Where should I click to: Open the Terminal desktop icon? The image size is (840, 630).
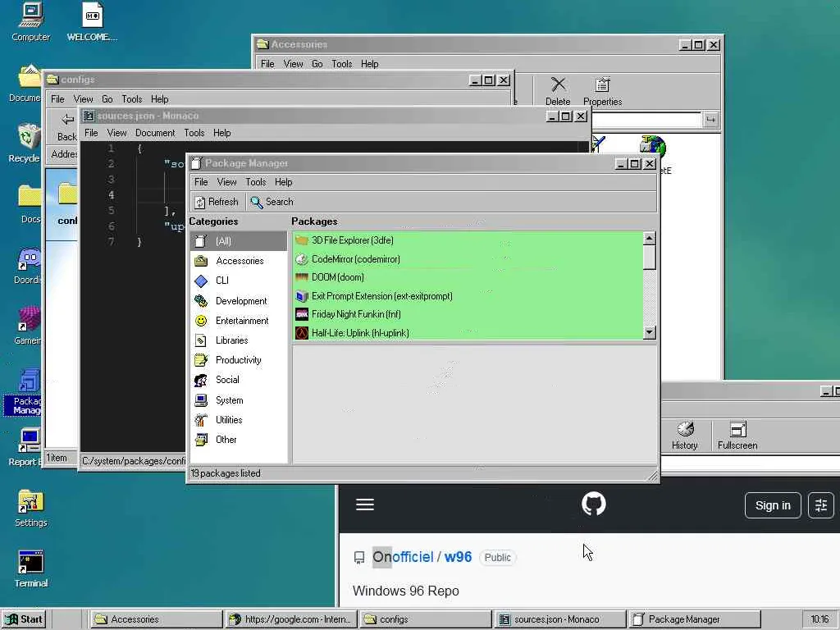pos(30,569)
